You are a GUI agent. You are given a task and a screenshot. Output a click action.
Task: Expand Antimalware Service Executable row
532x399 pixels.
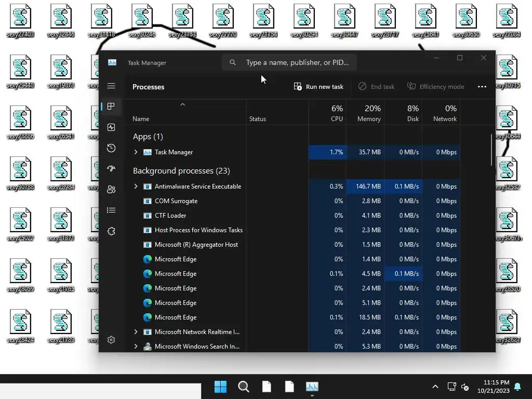point(136,187)
